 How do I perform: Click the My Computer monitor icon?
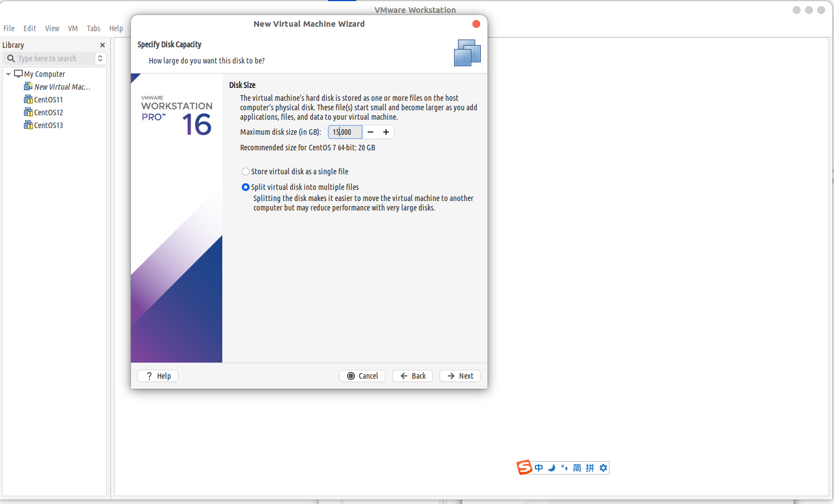(18, 74)
